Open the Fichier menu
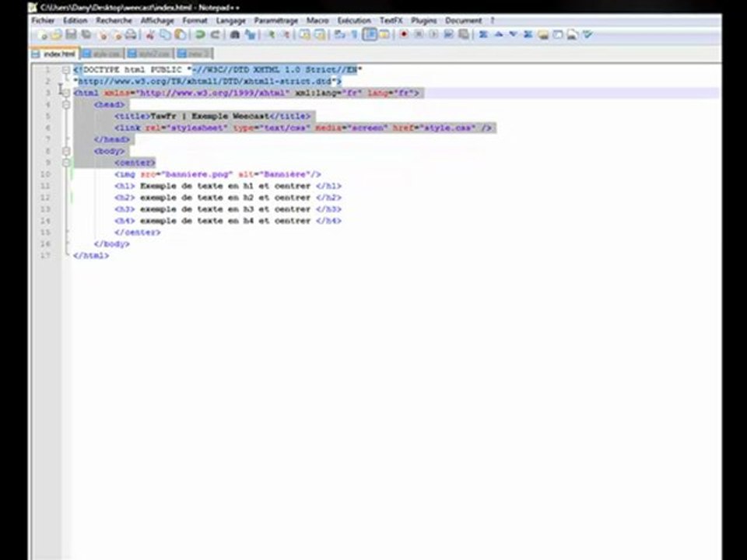Viewport: 747px width, 560px height. click(43, 20)
